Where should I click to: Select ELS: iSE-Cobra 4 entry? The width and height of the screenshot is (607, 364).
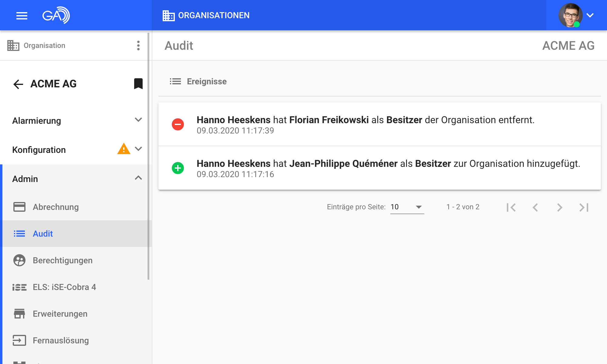(x=64, y=287)
